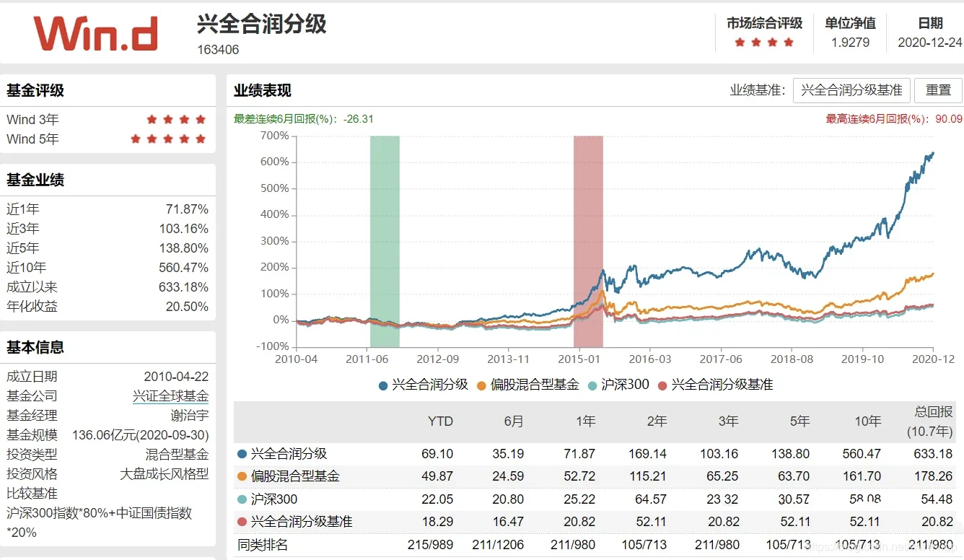
Task: Click the 业绩表现 section heading
Action: [263, 91]
